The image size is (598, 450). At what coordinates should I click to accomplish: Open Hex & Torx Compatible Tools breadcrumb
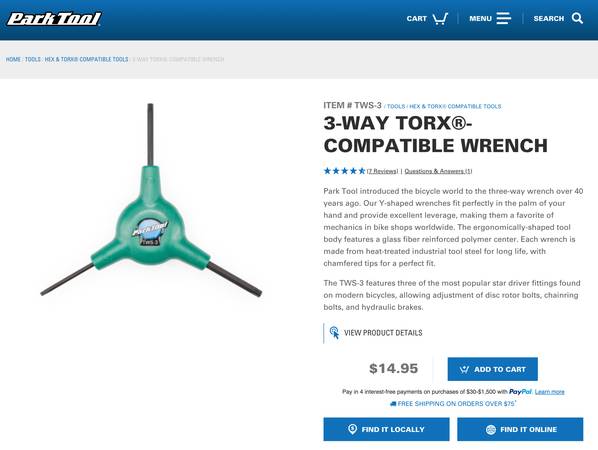(x=86, y=59)
